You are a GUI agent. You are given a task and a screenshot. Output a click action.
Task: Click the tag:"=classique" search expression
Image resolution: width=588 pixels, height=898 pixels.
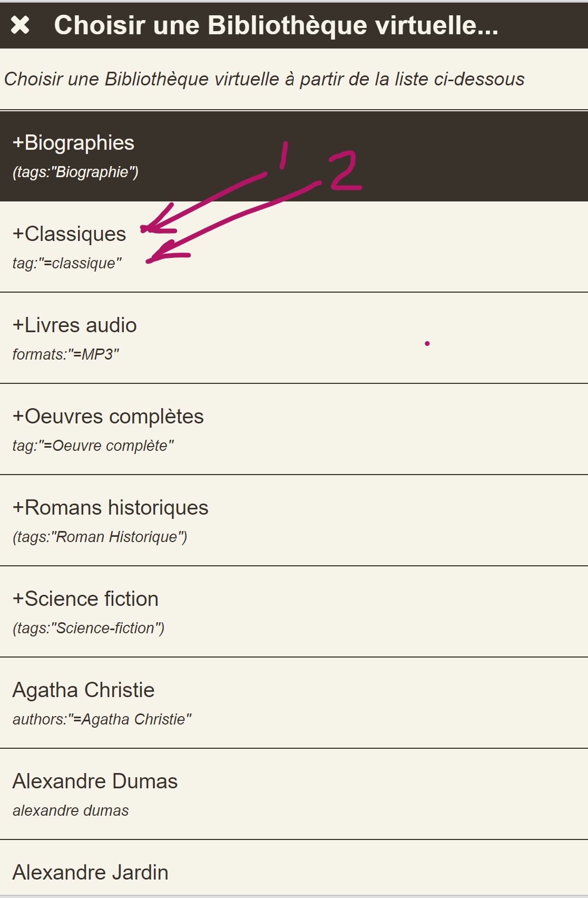[x=67, y=263]
